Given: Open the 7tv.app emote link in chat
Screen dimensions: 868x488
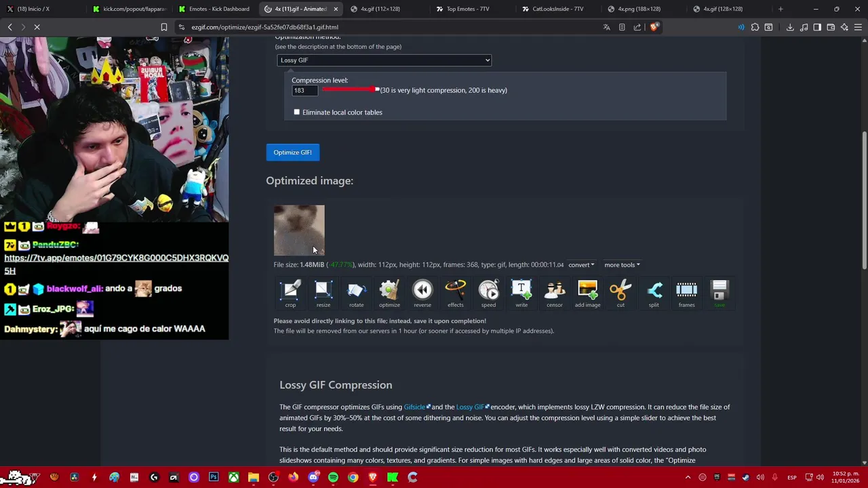Looking at the screenshot, I should point(116,264).
